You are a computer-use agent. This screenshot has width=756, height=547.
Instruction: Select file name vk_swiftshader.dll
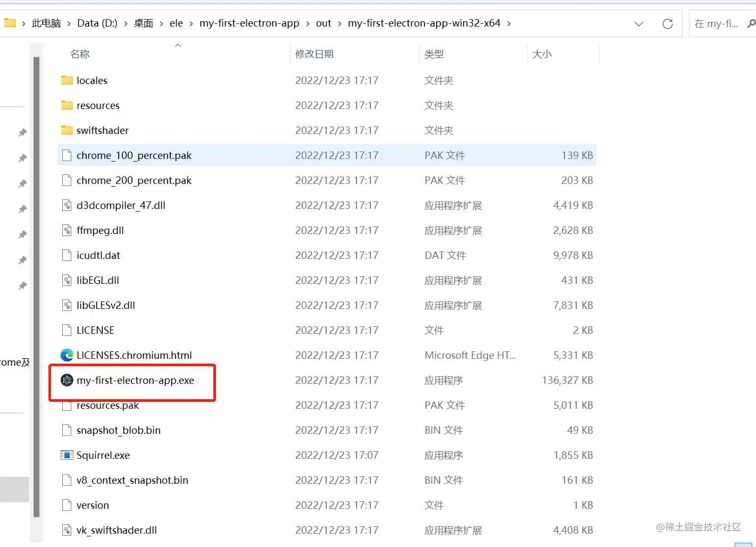coord(117,530)
